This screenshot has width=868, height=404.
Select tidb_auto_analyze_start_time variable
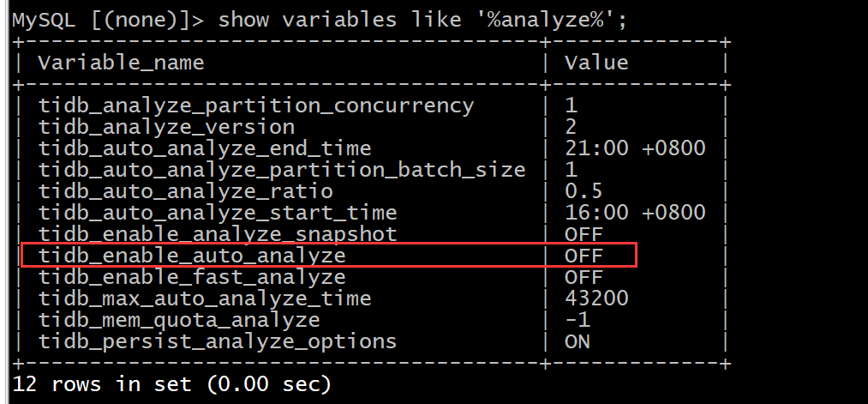(x=218, y=213)
